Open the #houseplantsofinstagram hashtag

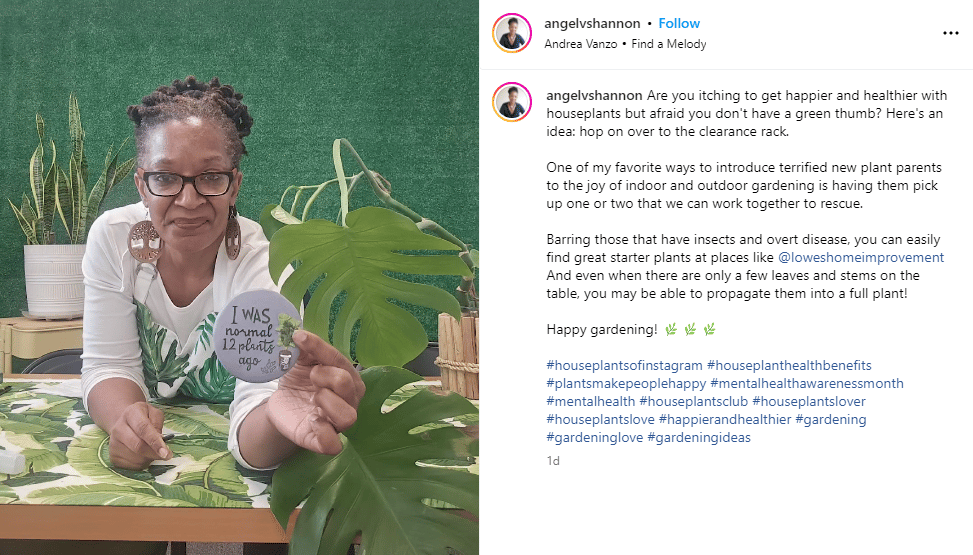[x=624, y=366]
